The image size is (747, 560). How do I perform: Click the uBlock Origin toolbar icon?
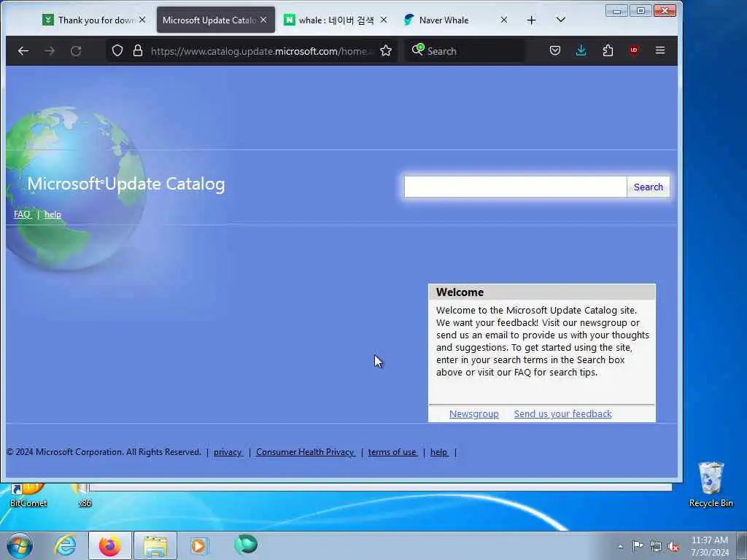click(634, 50)
